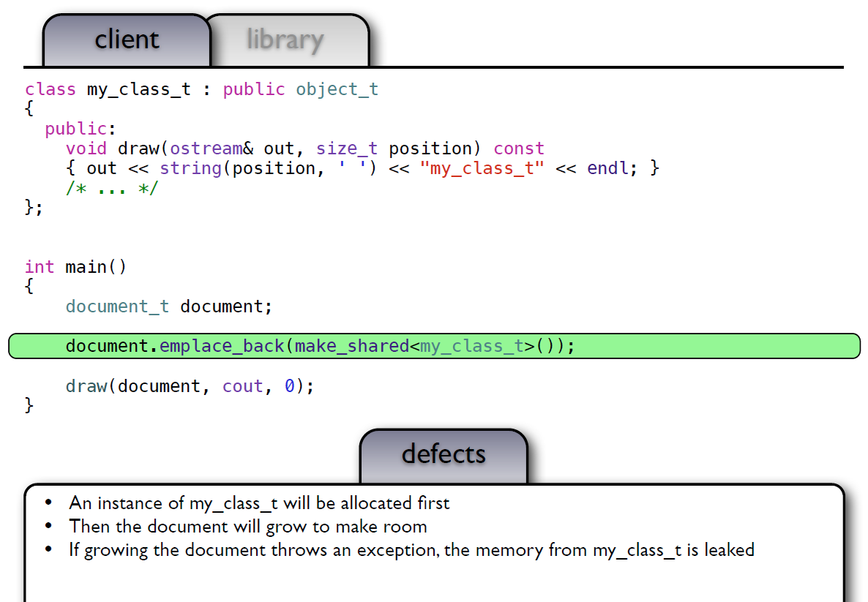The width and height of the screenshot is (868, 602).
Task: Open the library tab
Action: (x=285, y=39)
